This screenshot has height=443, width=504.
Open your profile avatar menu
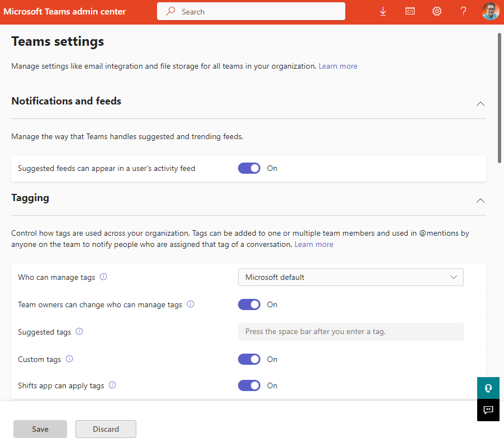tap(489, 11)
